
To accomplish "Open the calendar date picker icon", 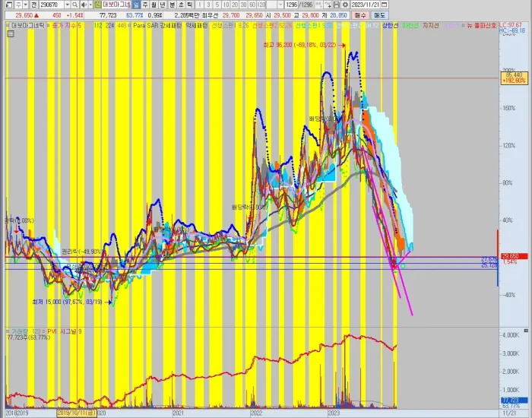I will click(385, 5).
